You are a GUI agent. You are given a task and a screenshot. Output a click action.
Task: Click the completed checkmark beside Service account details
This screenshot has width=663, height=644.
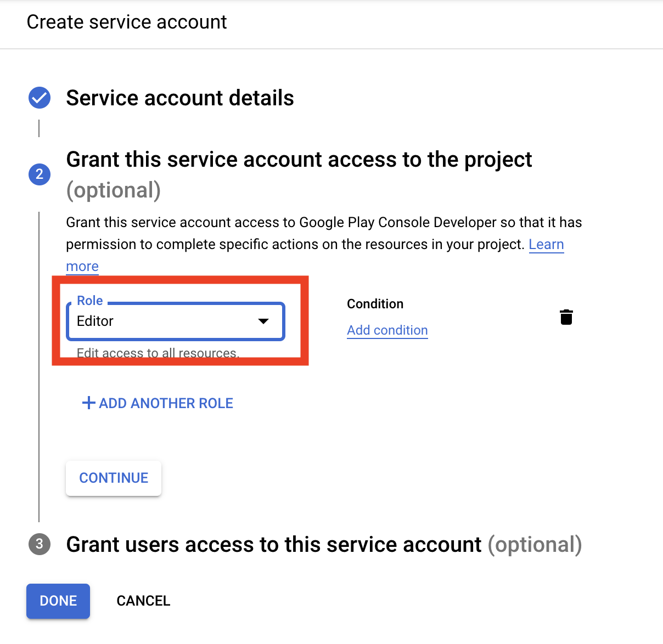39,98
